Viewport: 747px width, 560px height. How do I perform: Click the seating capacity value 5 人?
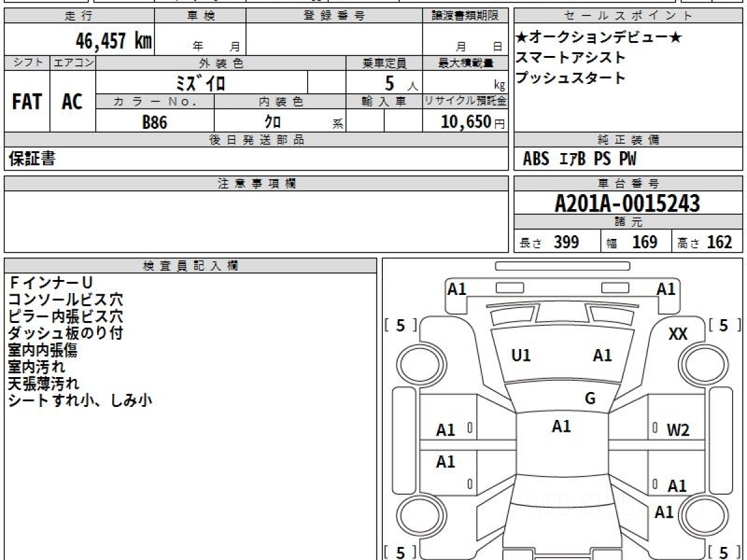point(402,83)
